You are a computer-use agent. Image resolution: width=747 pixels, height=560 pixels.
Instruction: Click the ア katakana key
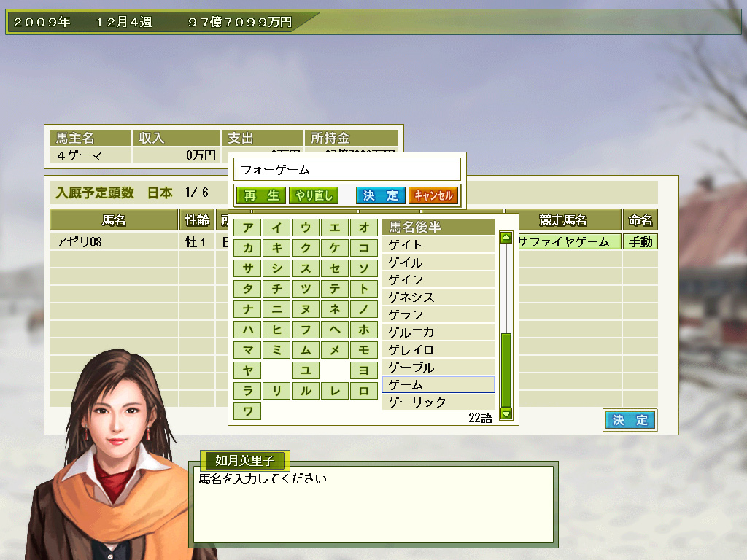pyautogui.click(x=248, y=227)
